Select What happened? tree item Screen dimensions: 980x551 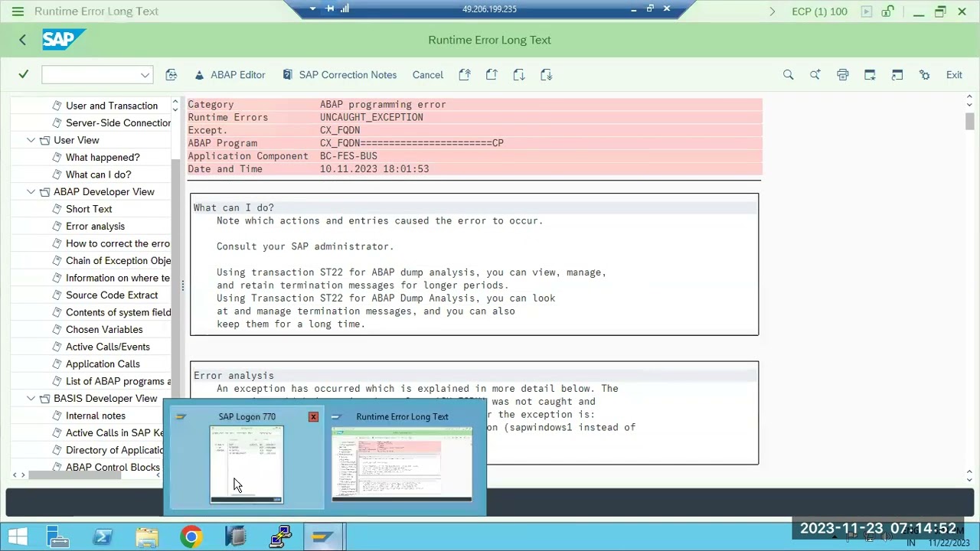click(103, 158)
